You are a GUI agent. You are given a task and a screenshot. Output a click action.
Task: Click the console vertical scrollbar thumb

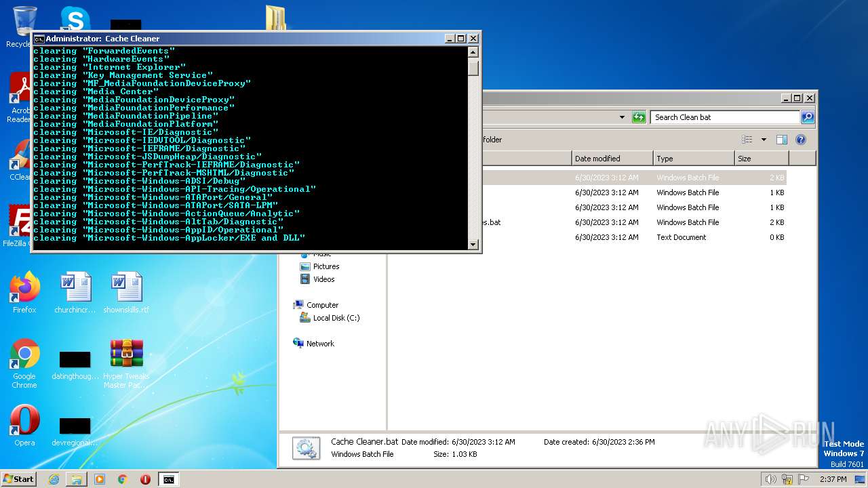(x=473, y=67)
